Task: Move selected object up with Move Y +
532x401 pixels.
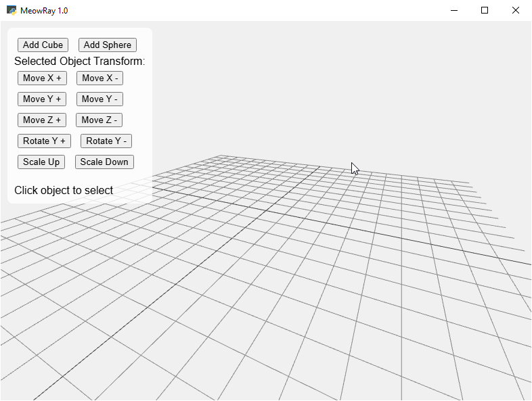Action: [42, 99]
